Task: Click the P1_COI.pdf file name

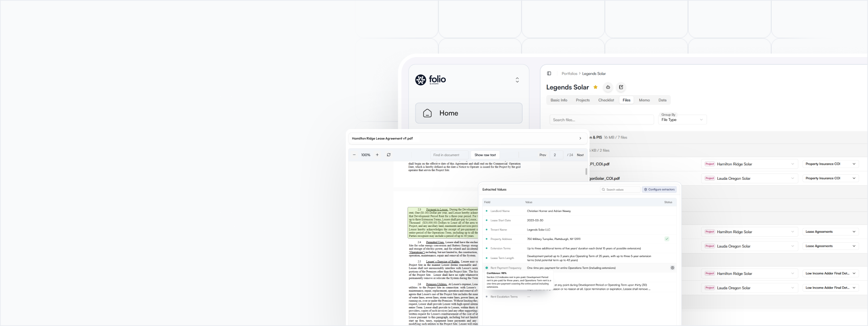Action: (599, 164)
